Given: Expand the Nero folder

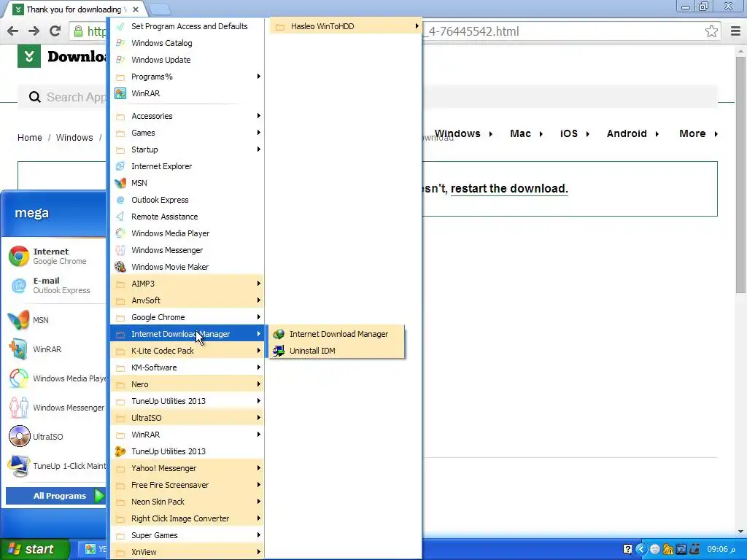Looking at the screenshot, I should [x=187, y=384].
